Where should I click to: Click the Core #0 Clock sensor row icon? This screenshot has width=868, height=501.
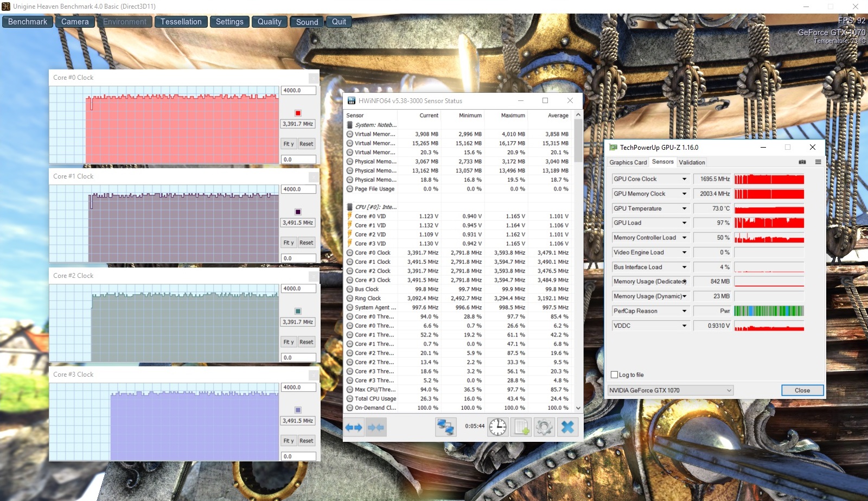click(349, 252)
